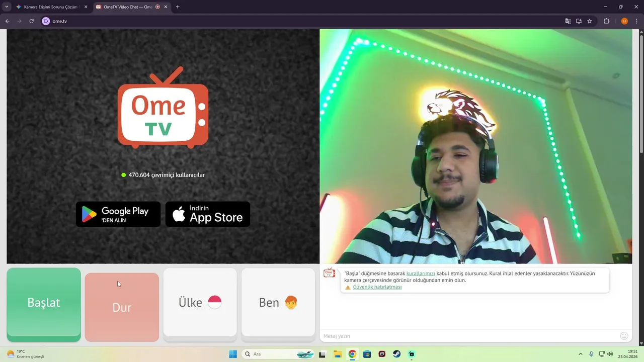Image resolution: width=644 pixels, height=362 pixels.
Task: Click the taskbar Ara search box
Action: click(279, 354)
